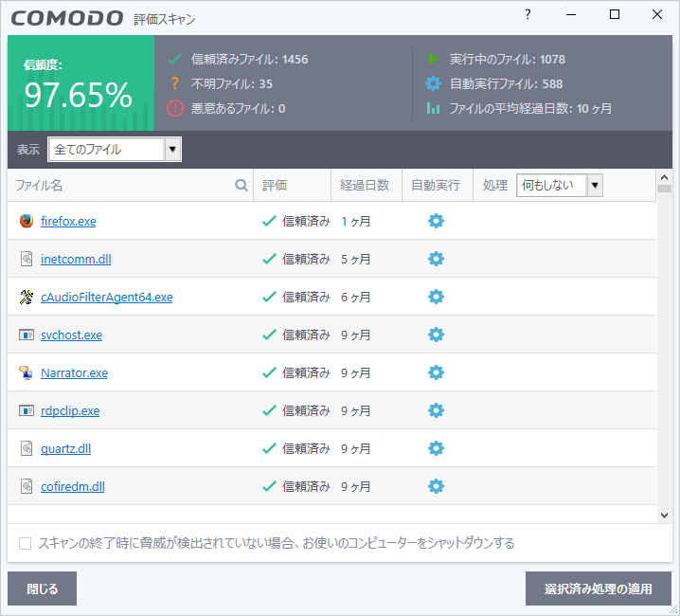Open the firefox.exe file link

coord(68,222)
